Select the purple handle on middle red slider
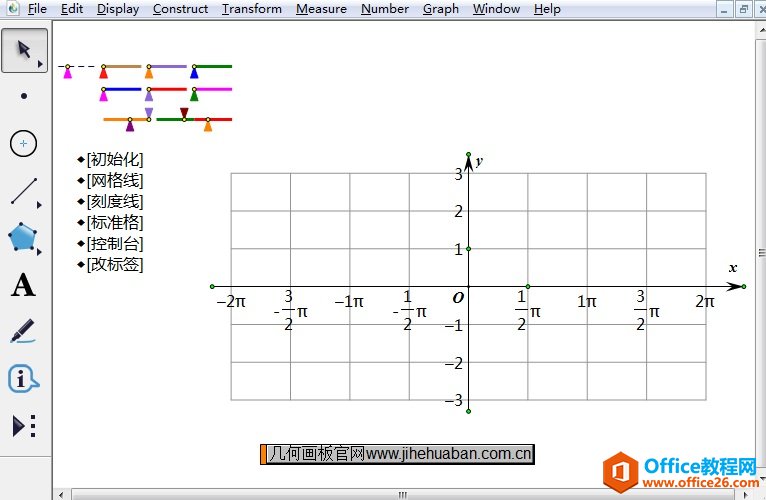The image size is (766, 500). 149,95
